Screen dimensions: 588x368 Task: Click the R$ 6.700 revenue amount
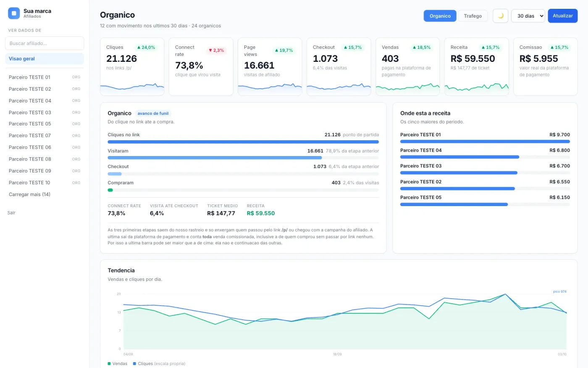tap(560, 166)
